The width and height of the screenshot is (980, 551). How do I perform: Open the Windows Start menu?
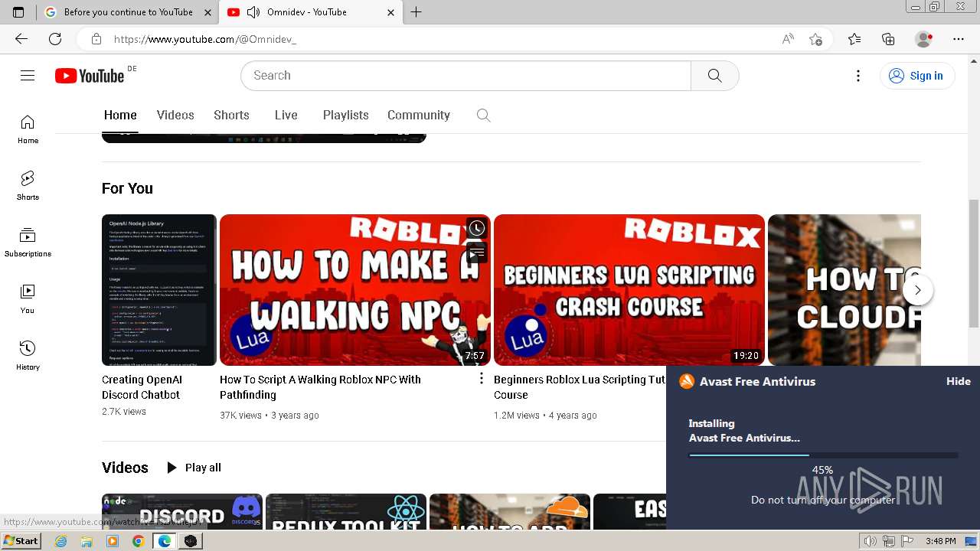pos(21,541)
